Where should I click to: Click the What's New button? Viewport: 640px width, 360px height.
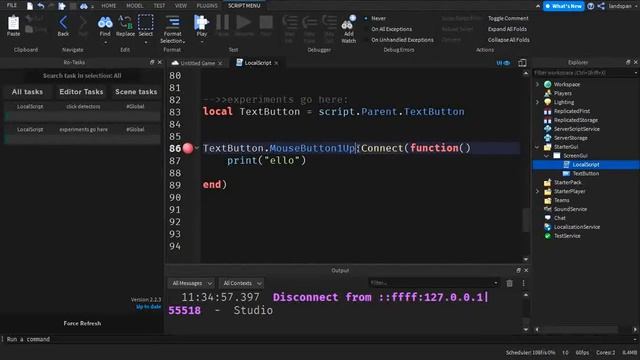(x=563, y=6)
